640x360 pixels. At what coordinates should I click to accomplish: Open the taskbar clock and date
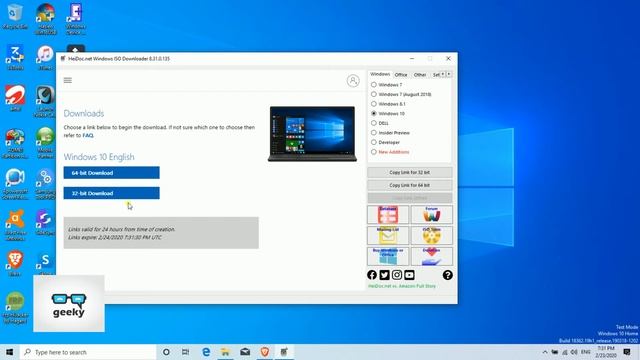click(x=606, y=352)
